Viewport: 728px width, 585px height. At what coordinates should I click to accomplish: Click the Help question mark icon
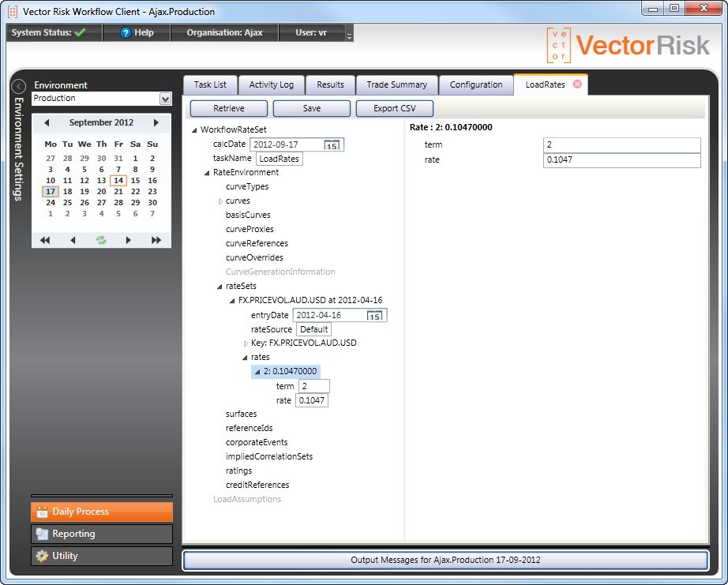(x=126, y=33)
